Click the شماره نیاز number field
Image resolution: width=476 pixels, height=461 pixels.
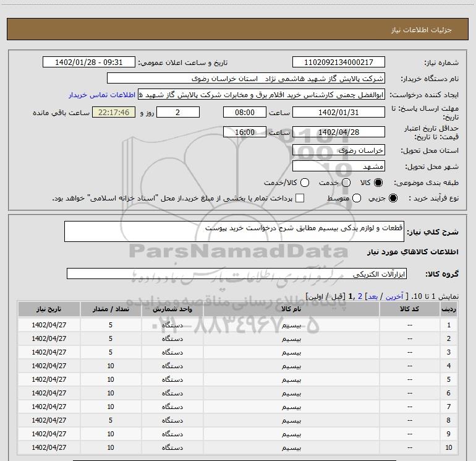338,62
